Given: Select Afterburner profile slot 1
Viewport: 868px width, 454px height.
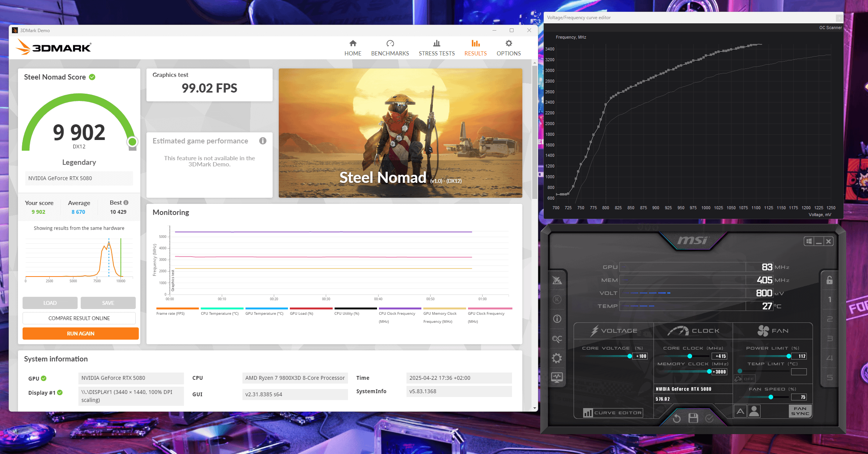Looking at the screenshot, I should click(x=829, y=299).
